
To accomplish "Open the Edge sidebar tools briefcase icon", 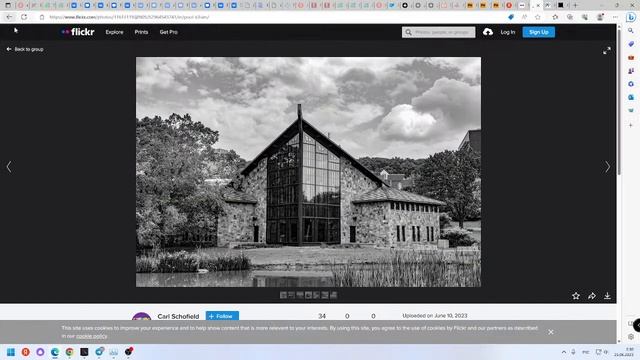I will (631, 58).
